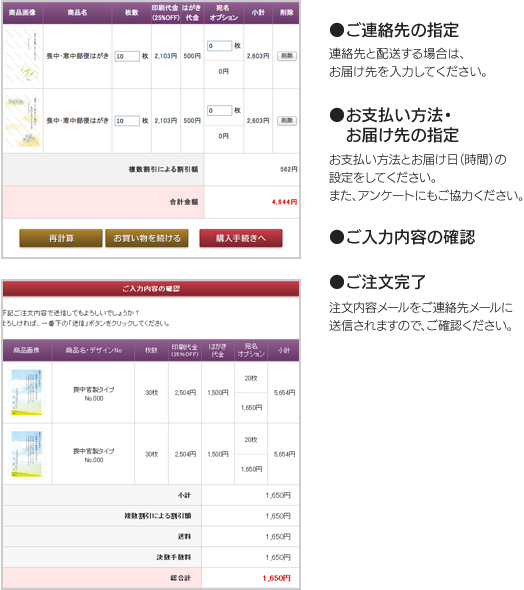Click the 再計算 recalculate button
Viewport: 524px width, 590px height.
point(61,238)
